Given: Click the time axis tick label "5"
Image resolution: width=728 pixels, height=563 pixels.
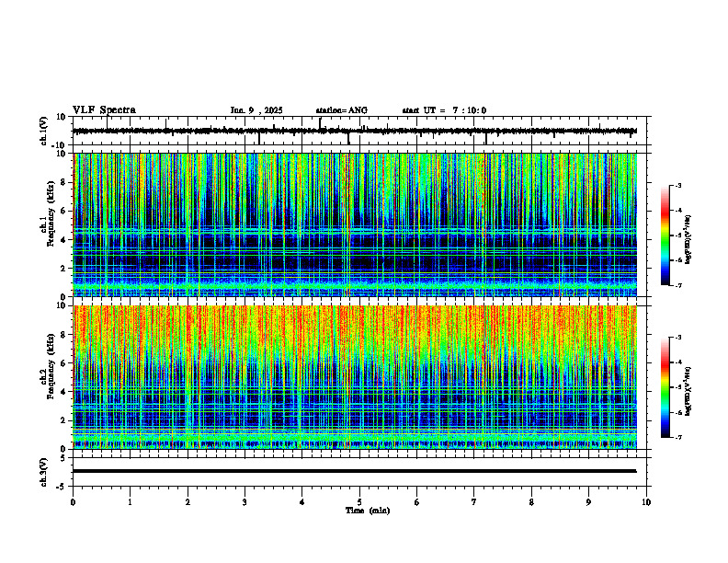Looking at the screenshot, I should pos(359,502).
